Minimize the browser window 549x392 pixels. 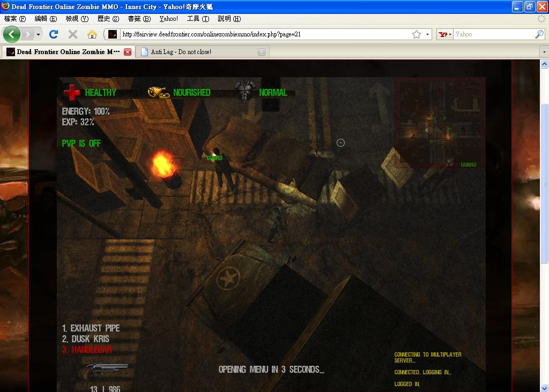(517, 6)
